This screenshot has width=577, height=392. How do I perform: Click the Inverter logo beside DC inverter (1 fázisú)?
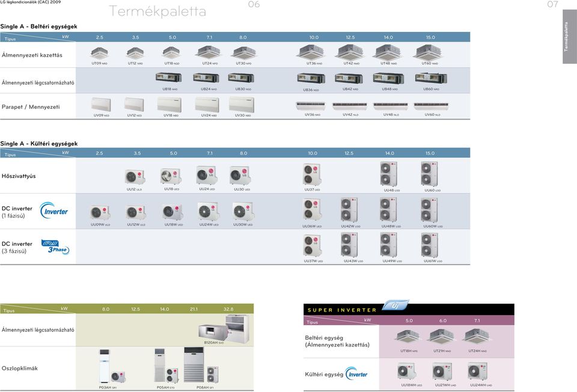54,210
